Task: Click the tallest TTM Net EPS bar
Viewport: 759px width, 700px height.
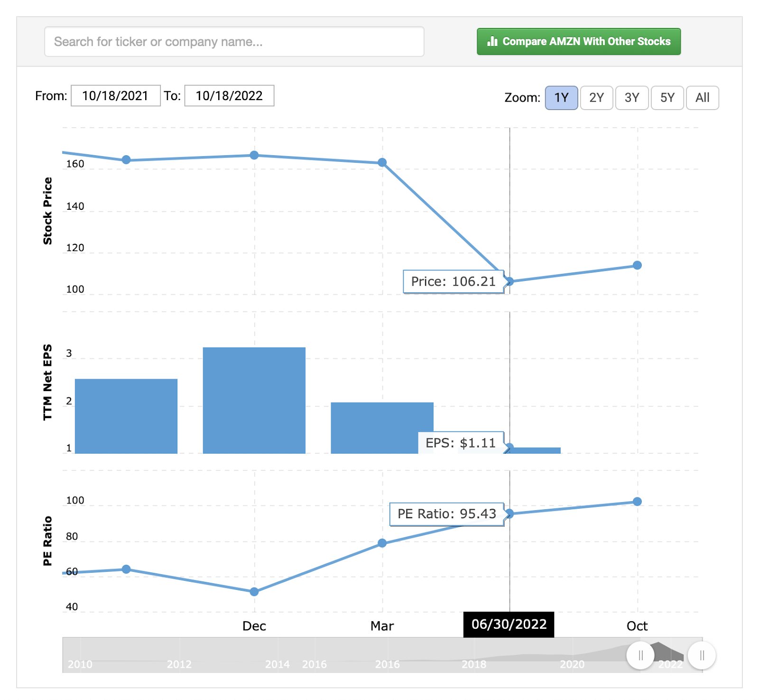Action: pyautogui.click(x=254, y=400)
